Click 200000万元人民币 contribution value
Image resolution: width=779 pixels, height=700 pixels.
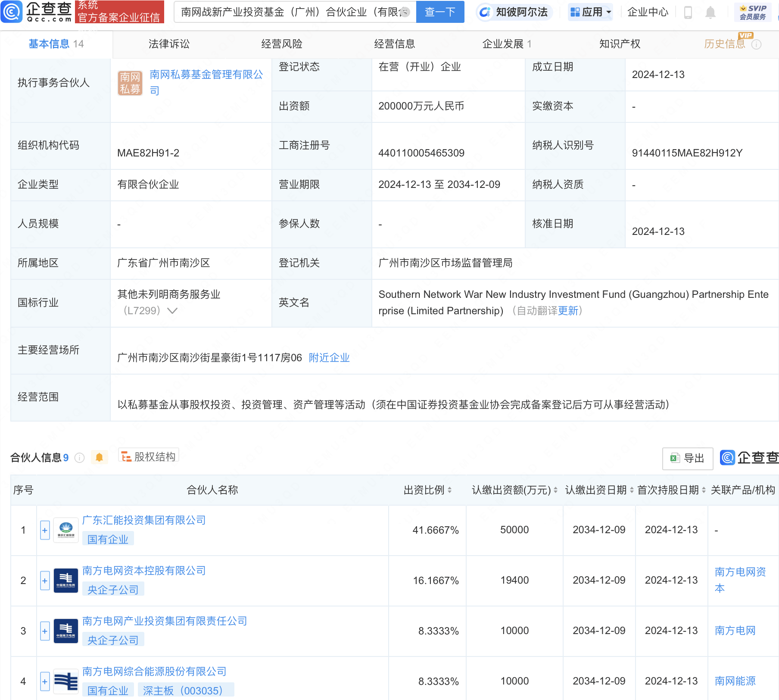[x=421, y=106]
